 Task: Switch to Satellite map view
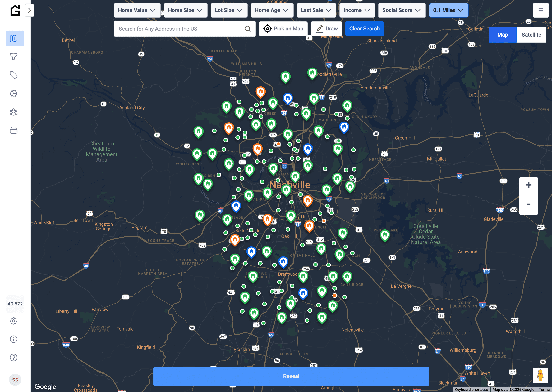tap(531, 35)
